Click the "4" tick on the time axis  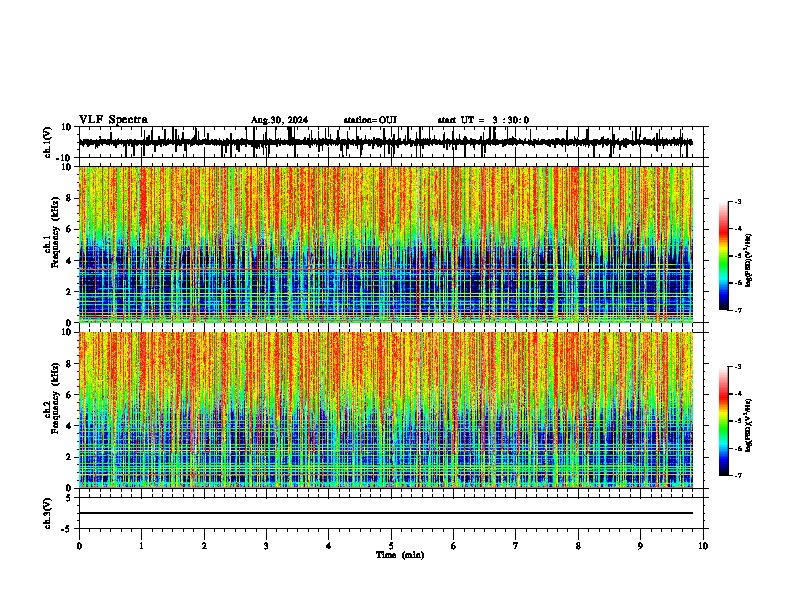[x=329, y=546]
